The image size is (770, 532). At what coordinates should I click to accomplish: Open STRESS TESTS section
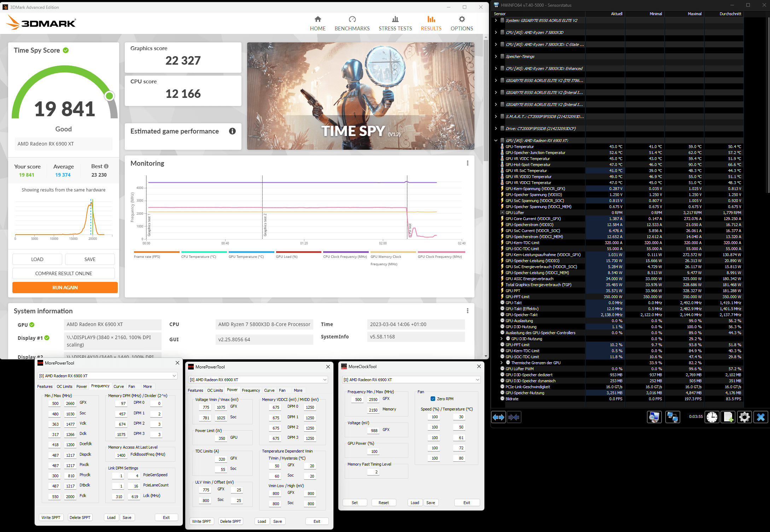click(x=395, y=24)
